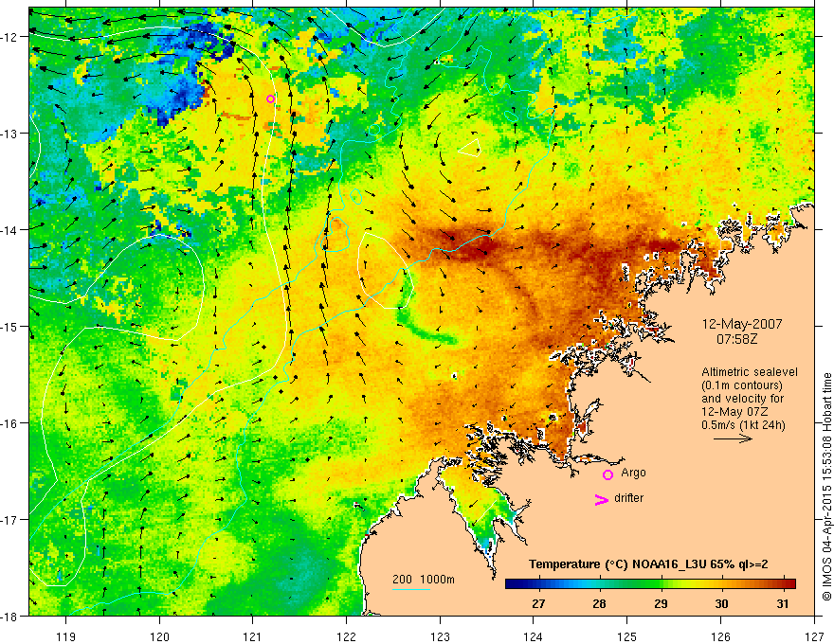Click the magenta drifter arrowhead legend symbol

[601, 499]
